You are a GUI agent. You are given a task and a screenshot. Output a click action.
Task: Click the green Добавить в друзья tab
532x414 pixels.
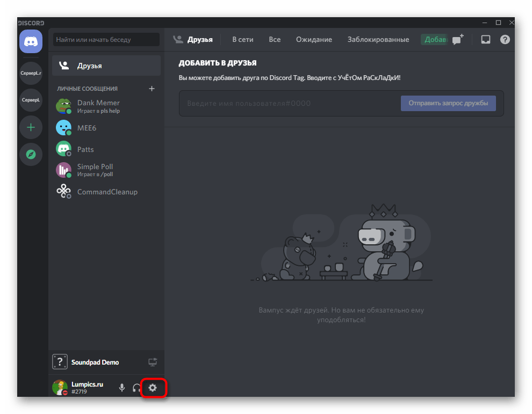434,39
